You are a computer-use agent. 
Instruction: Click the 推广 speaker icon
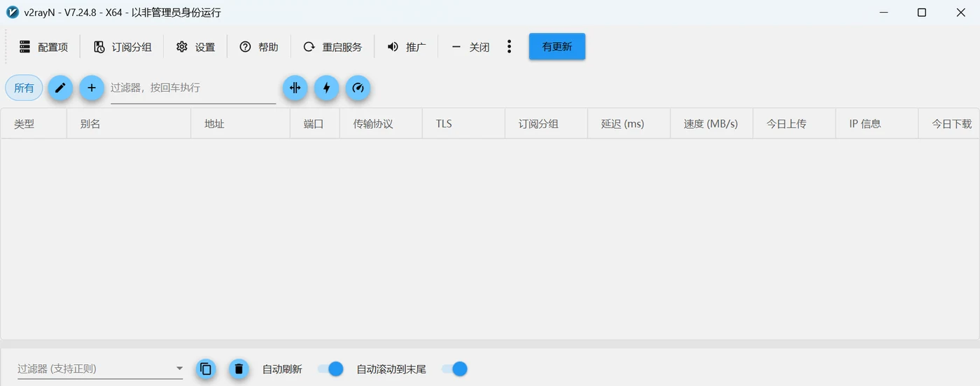[393, 47]
